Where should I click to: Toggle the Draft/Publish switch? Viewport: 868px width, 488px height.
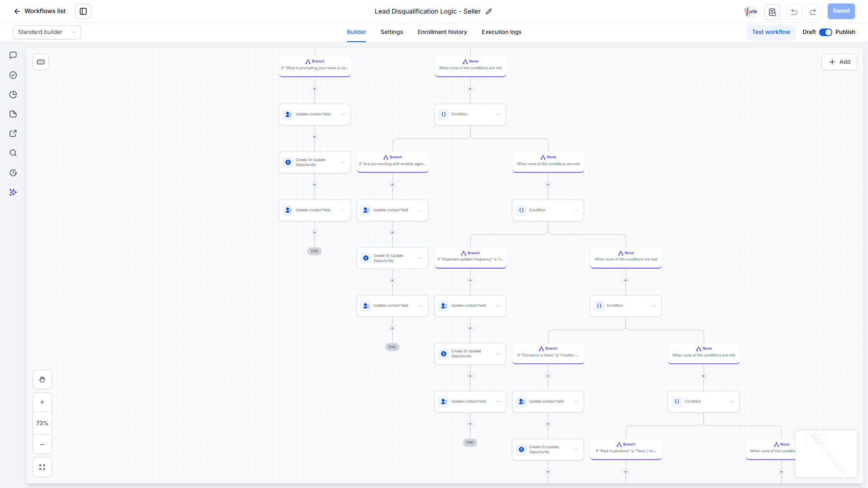[x=825, y=32]
